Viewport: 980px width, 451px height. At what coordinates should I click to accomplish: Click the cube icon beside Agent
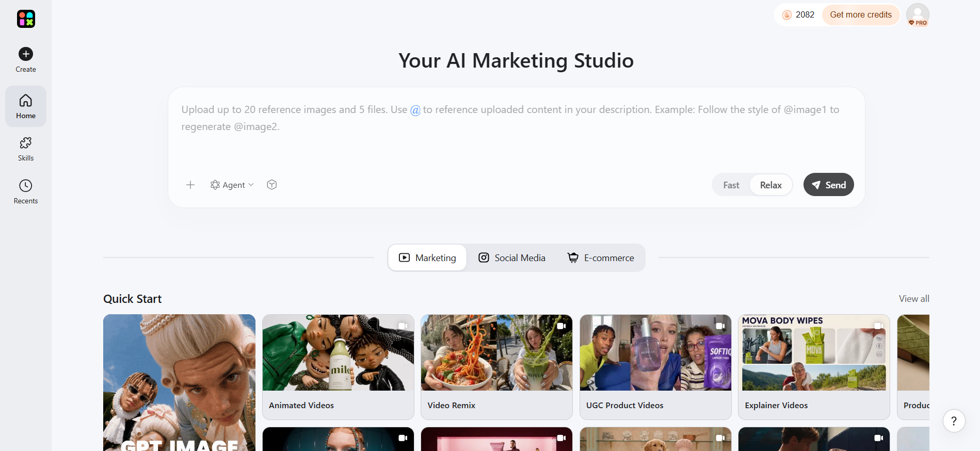(x=272, y=185)
